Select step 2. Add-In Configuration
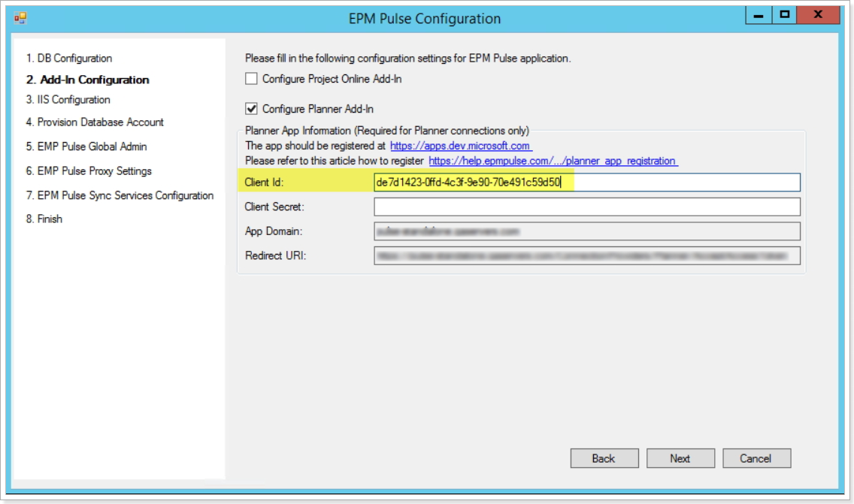Viewport: 854px width, 504px height. 88,80
